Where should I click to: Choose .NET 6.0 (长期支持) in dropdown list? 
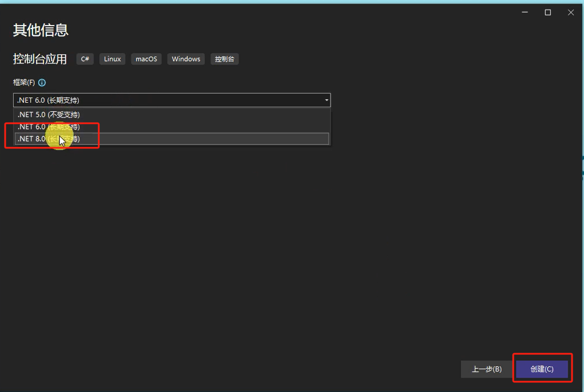coord(172,127)
